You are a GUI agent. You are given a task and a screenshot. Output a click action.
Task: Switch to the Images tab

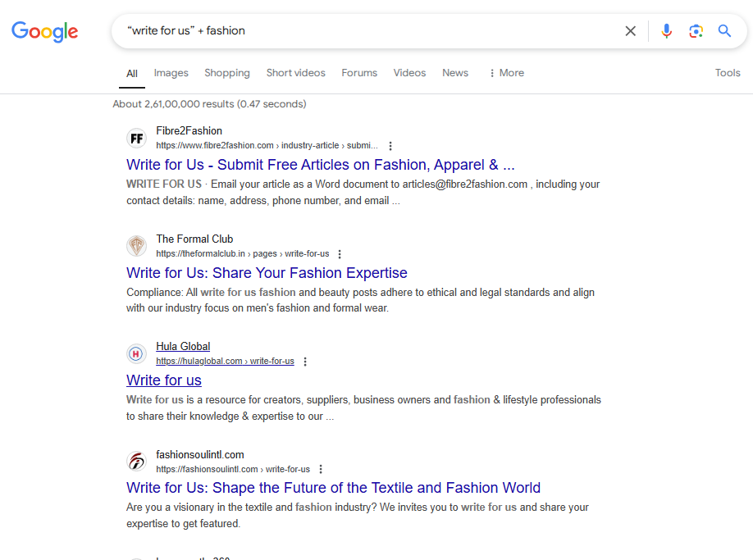click(x=171, y=73)
